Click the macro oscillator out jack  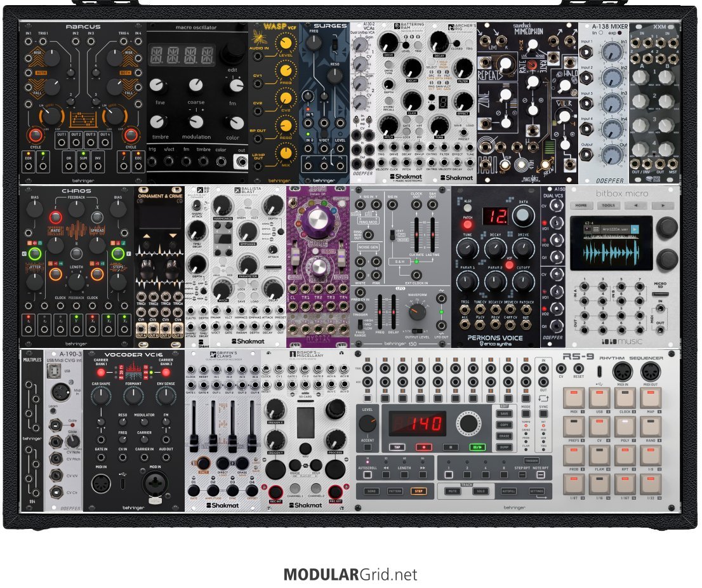[241, 162]
